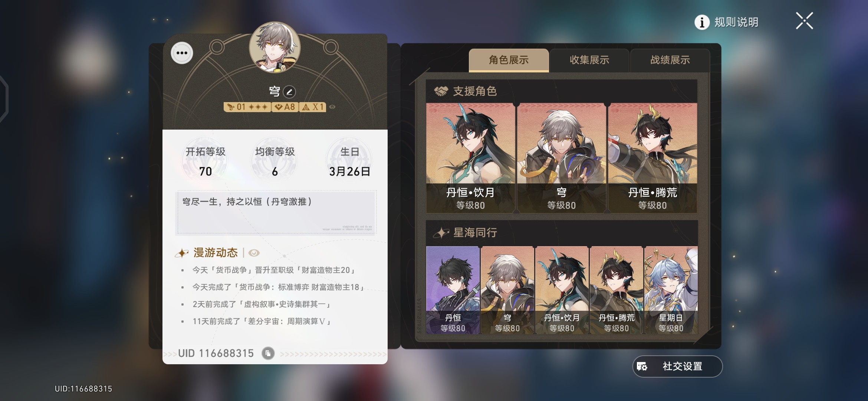Switch to the 战绩展示 tab
868x401 pixels.
(x=670, y=60)
